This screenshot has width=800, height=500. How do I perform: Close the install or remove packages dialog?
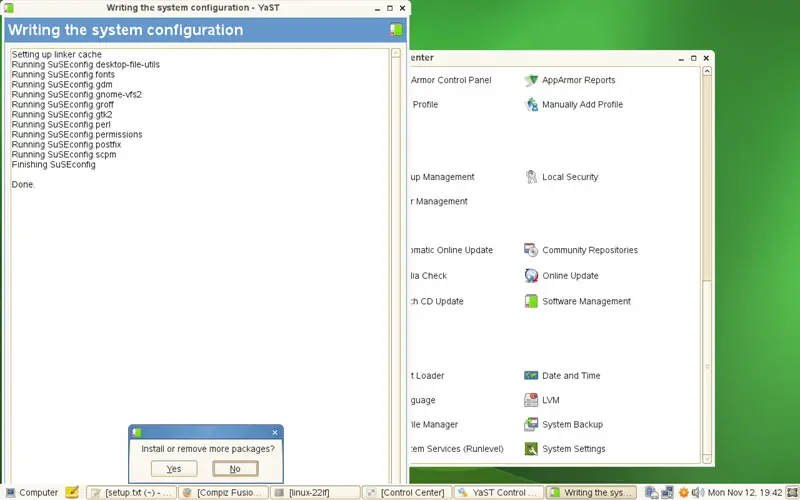pos(275,432)
